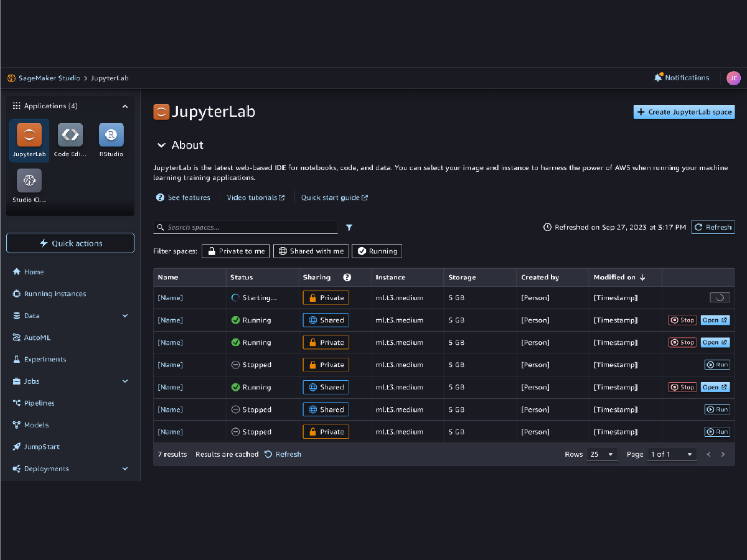Click the Sharing column help icon
This screenshot has width=747, height=560.
click(347, 278)
